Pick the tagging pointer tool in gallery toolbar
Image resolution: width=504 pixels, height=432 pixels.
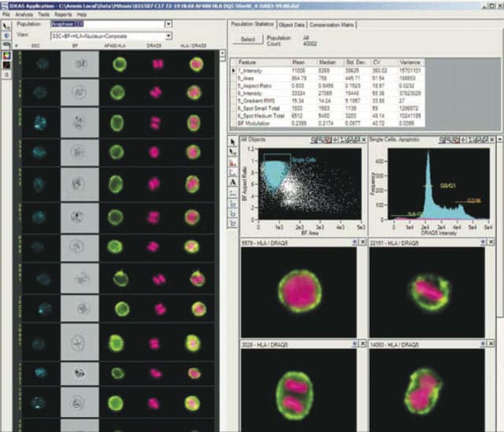coord(6,26)
